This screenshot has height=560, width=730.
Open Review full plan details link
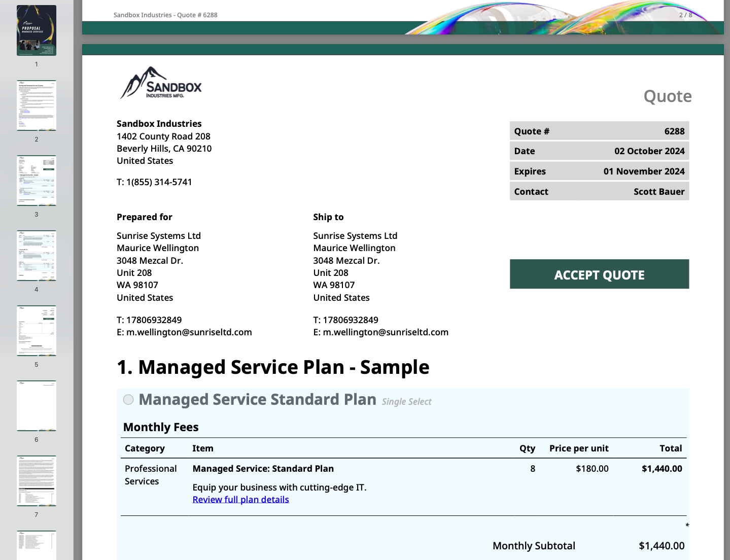click(240, 500)
